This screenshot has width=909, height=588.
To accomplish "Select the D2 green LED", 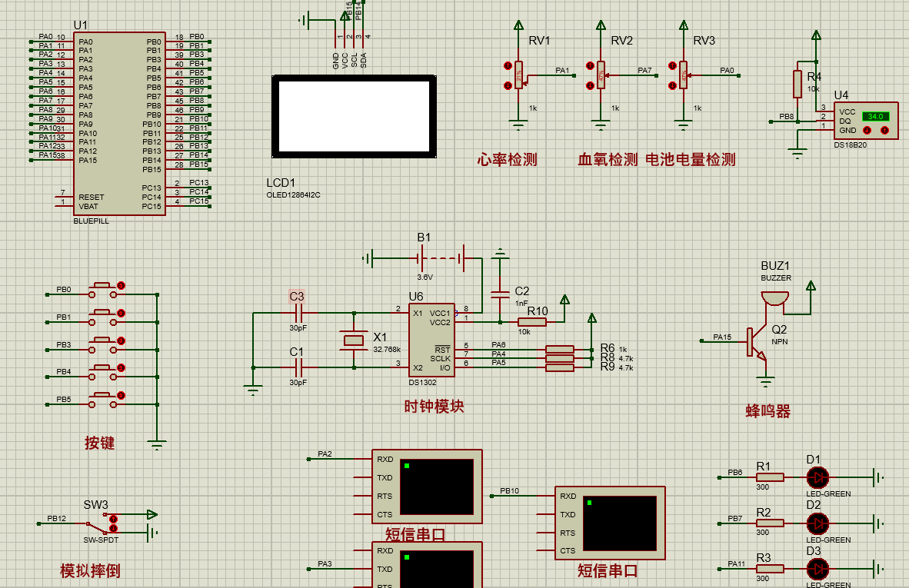I will coord(817,523).
